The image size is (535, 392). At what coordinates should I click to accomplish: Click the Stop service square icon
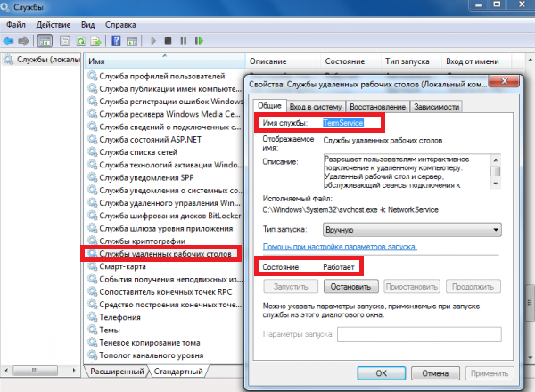(168, 41)
